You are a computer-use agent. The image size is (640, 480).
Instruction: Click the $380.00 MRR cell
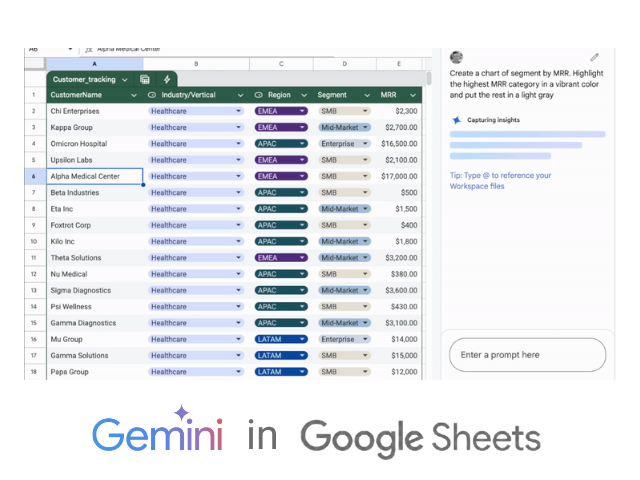(399, 274)
